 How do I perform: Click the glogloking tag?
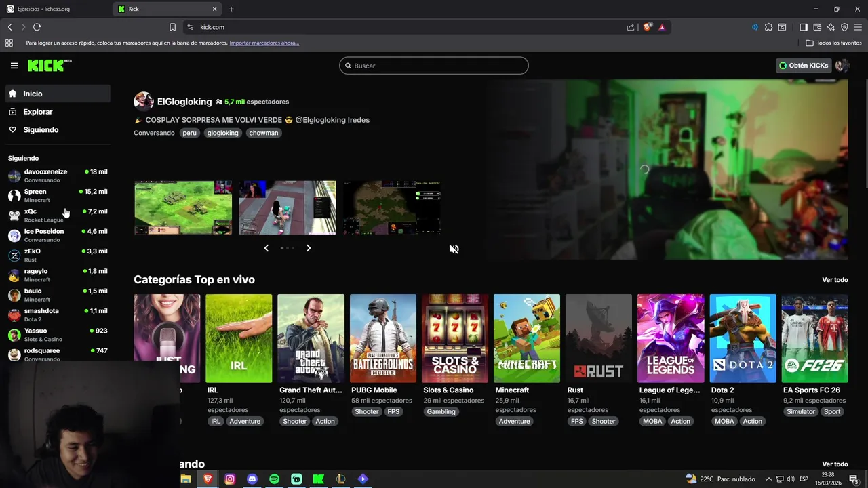(222, 133)
